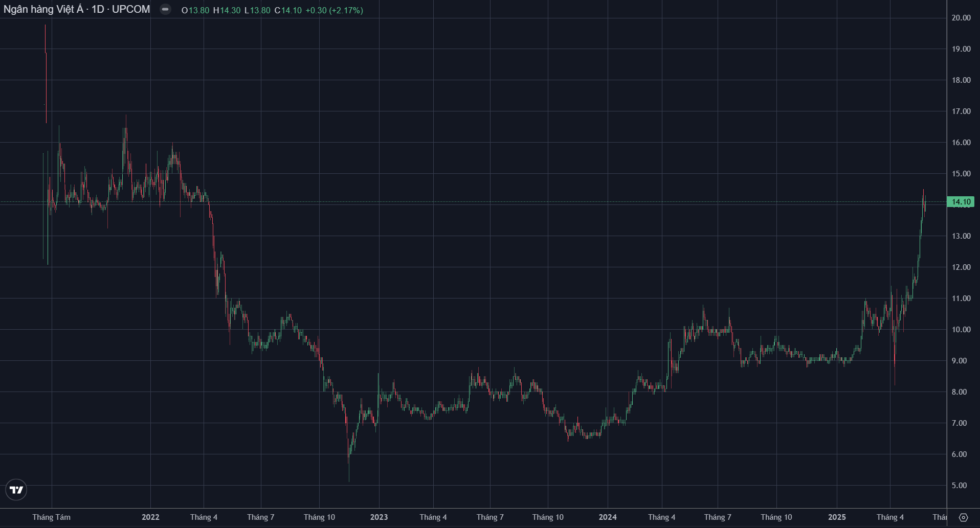Image resolution: width=980 pixels, height=528 pixels.
Task: Click the 12.00 price axis label
Action: (961, 267)
